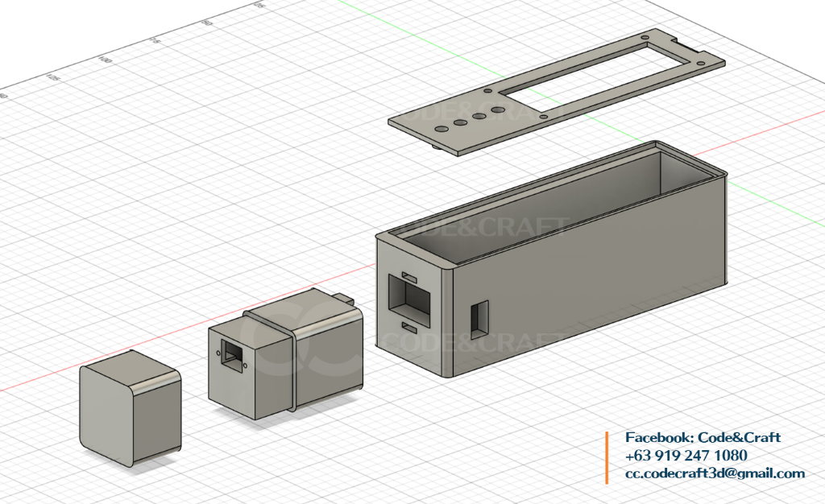Click the small tab on the connector block rear
Image resolution: width=825 pixels, height=504 pixels.
(x=343, y=298)
